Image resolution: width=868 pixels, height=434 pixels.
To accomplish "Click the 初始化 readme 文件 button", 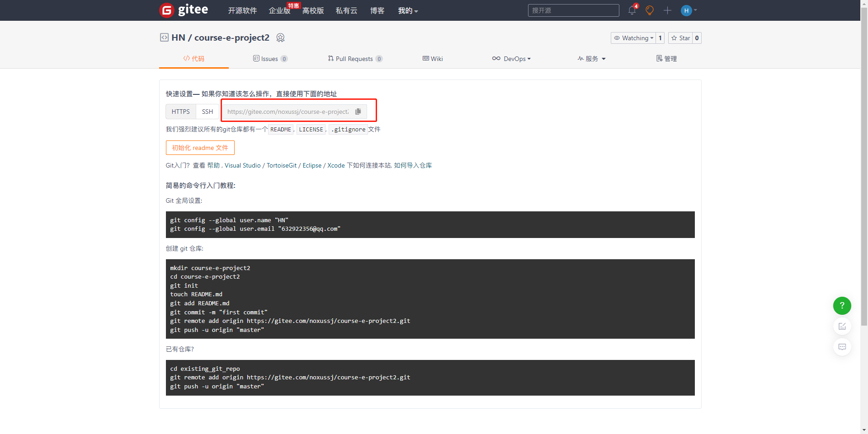I will (x=200, y=148).
